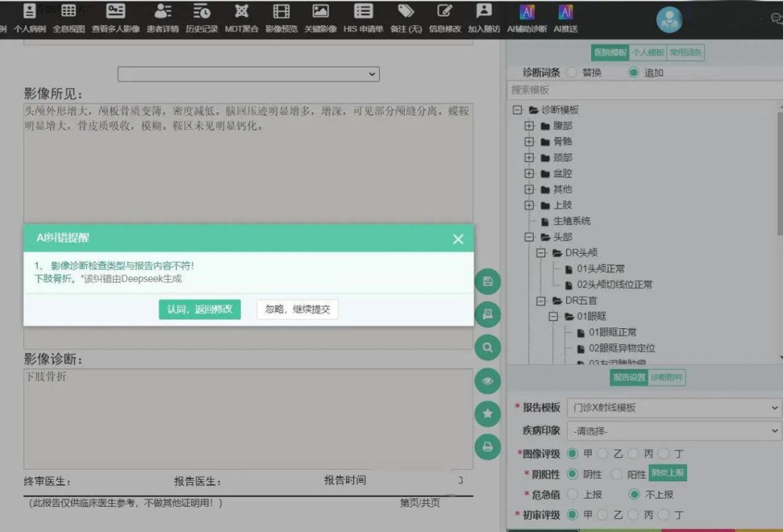Expand the 腹部 folder in template tree
The width and height of the screenshot is (783, 532).
529,125
